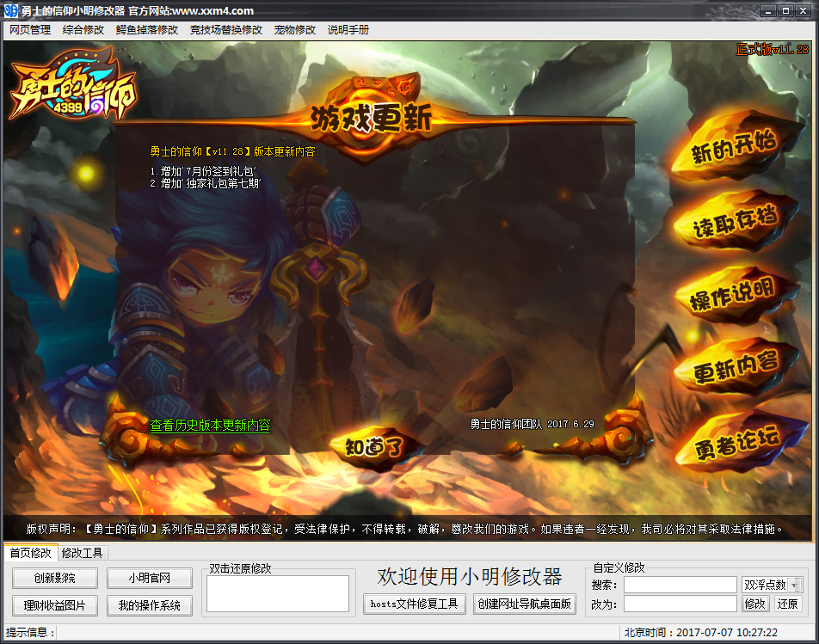Click the 勇士的信仰 4399 game logo

pyautogui.click(x=73, y=83)
